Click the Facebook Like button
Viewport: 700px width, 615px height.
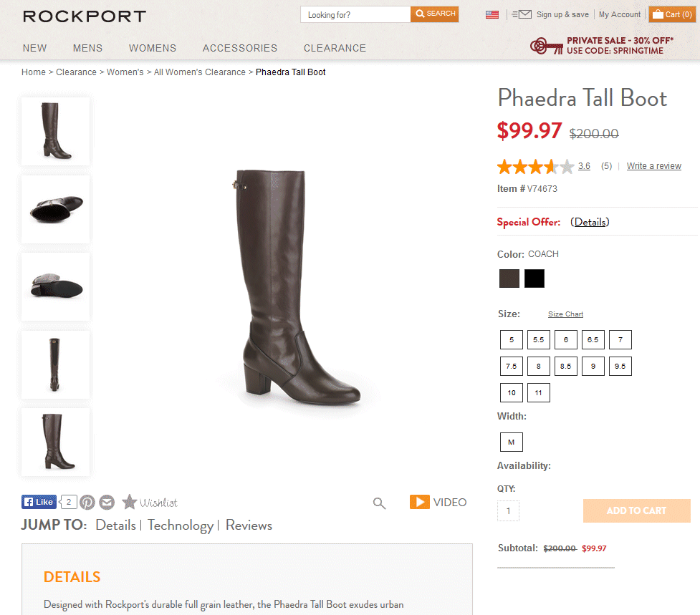click(39, 502)
